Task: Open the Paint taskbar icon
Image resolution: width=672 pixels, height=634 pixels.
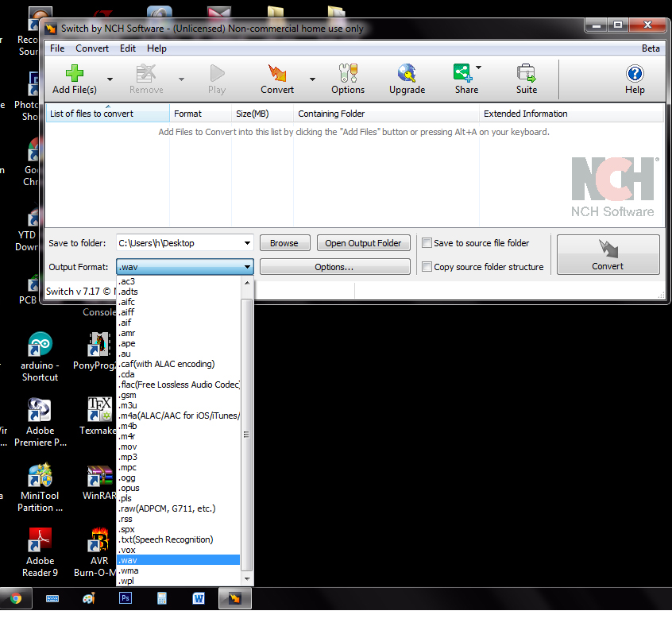Action: (89, 598)
